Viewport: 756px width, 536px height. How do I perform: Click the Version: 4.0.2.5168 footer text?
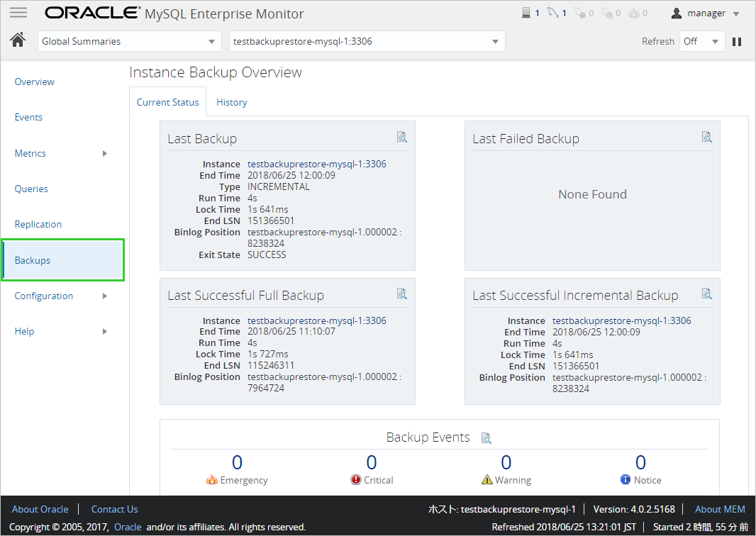pos(634,509)
